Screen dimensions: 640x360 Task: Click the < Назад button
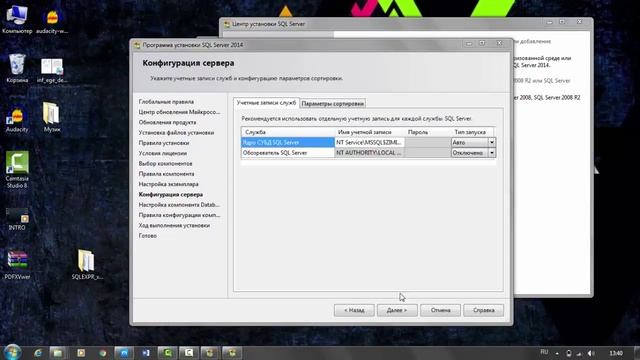coord(354,310)
